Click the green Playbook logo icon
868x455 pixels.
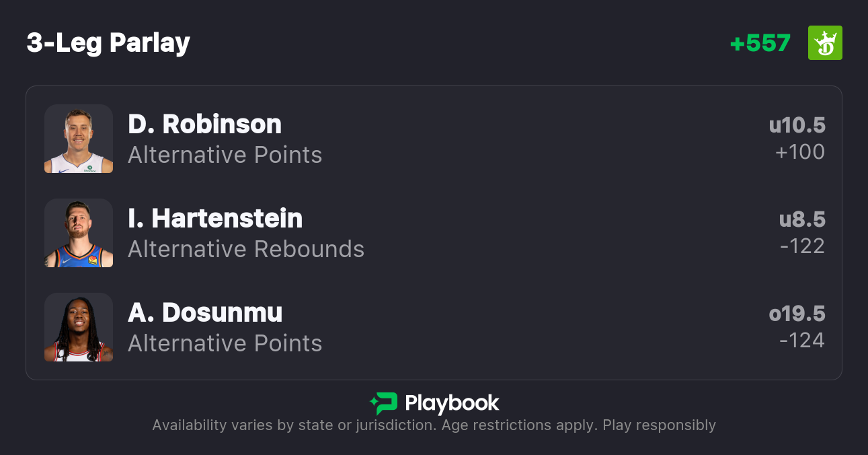coord(383,403)
